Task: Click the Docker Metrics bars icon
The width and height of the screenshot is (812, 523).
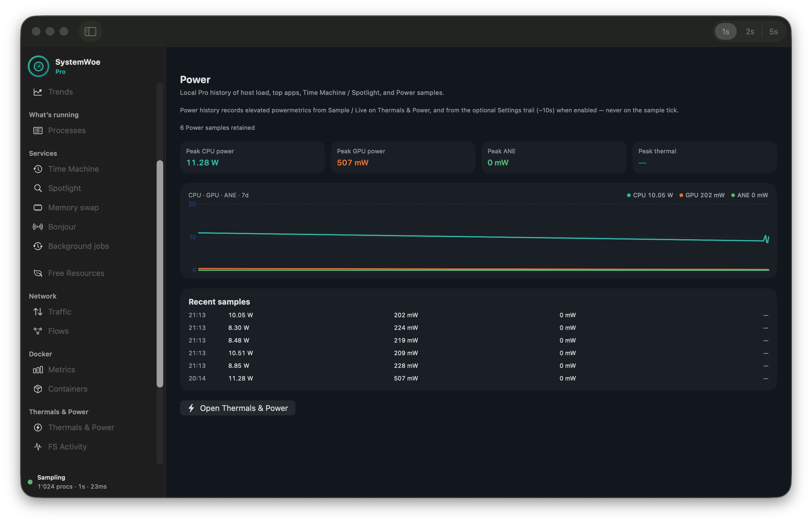Action: point(38,370)
